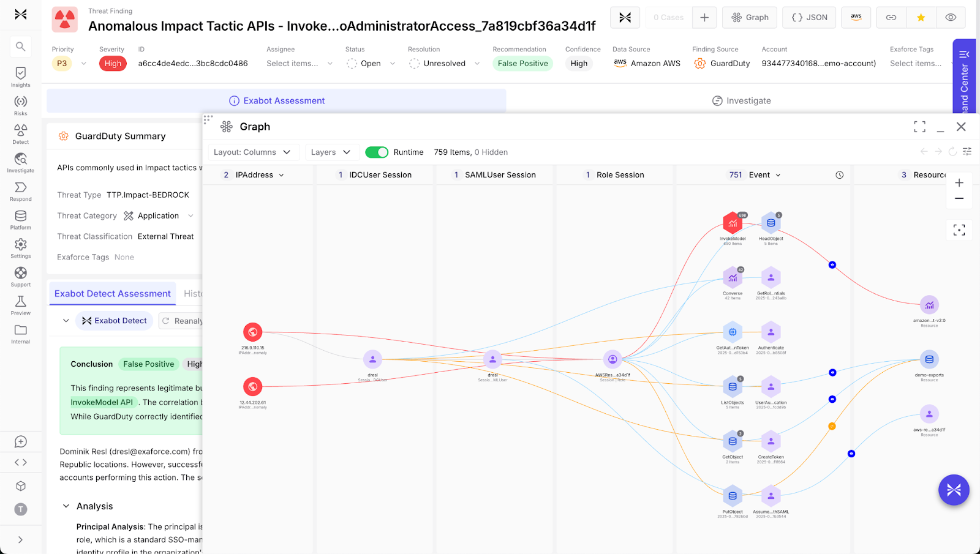Fit graph to screen
Image resolution: width=980 pixels, height=554 pixels.
tap(959, 230)
